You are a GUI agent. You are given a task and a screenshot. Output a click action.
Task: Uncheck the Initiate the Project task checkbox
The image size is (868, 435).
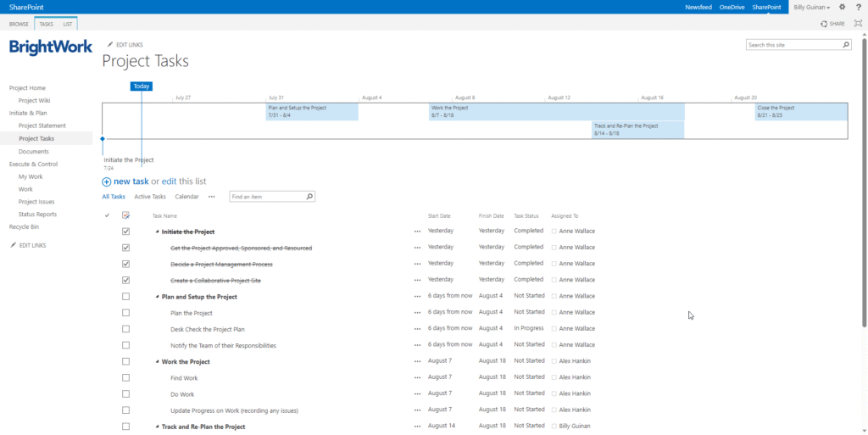[126, 231]
